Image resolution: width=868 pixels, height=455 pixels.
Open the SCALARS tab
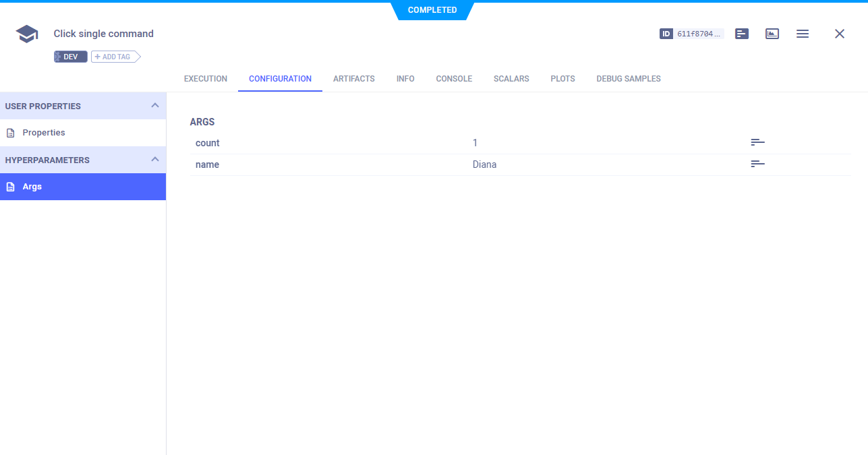click(x=511, y=79)
